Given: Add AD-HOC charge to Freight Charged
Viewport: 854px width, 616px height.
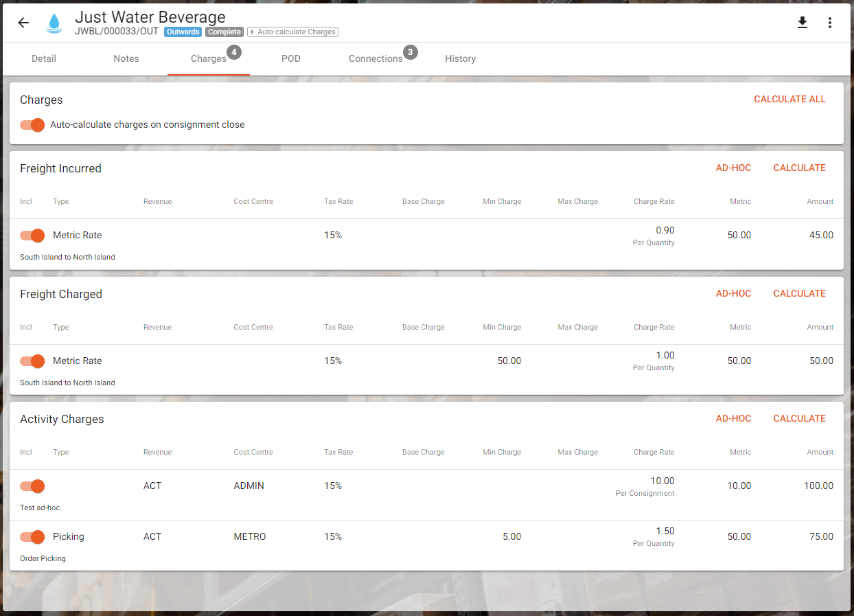Looking at the screenshot, I should [734, 294].
